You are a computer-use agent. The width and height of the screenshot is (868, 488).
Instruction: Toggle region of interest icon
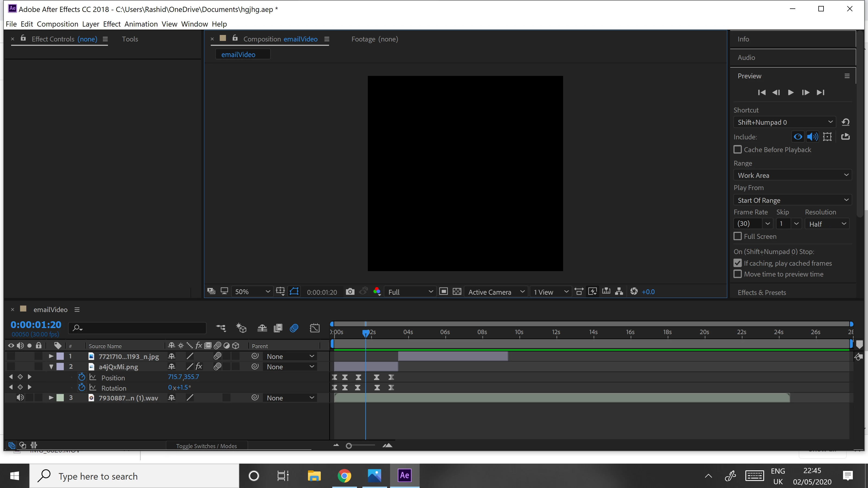(x=443, y=292)
